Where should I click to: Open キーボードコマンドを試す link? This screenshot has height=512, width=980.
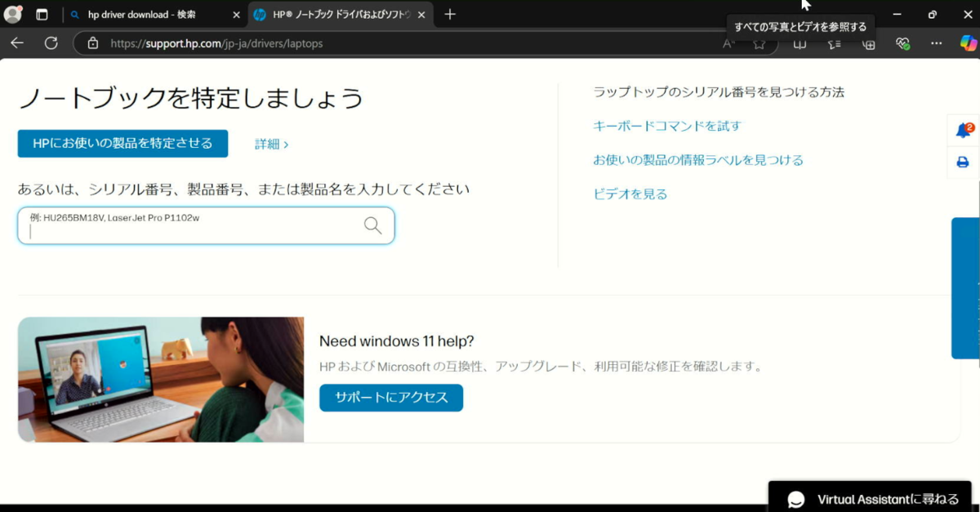point(667,126)
